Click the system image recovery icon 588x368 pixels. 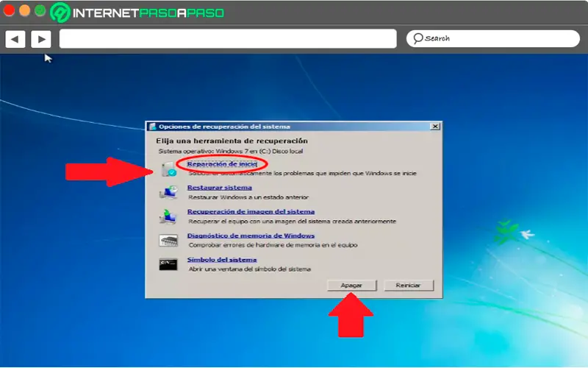pos(168,216)
